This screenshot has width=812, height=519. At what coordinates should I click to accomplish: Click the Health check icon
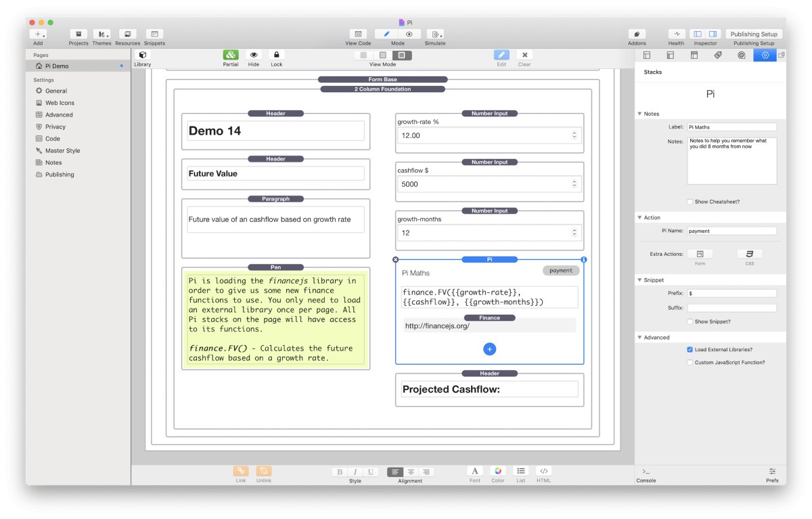676,34
